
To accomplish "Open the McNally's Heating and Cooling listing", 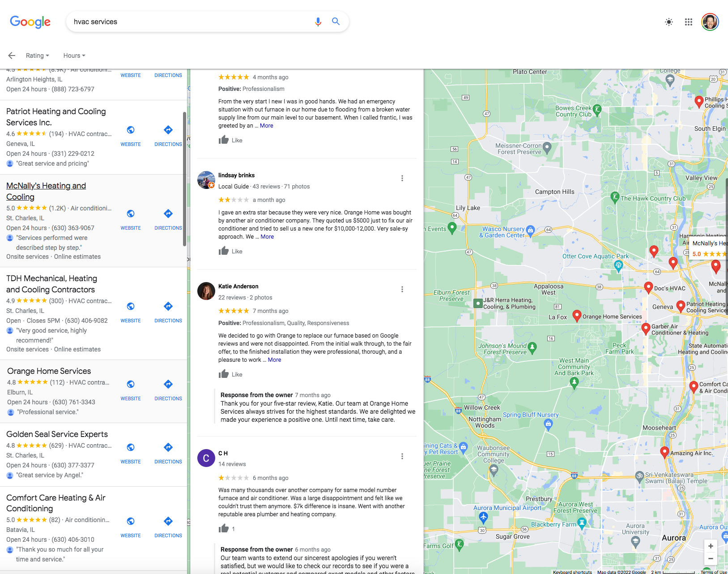I will pos(46,191).
